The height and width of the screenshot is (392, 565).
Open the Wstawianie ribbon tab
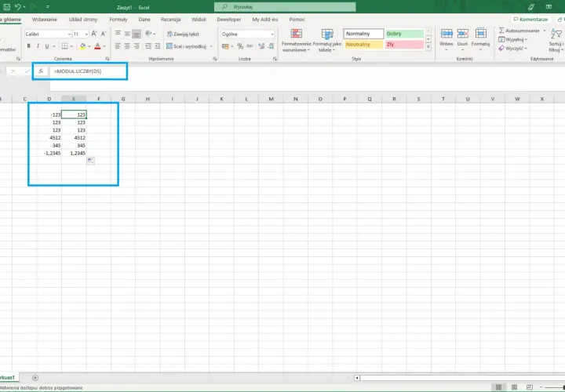(45, 20)
